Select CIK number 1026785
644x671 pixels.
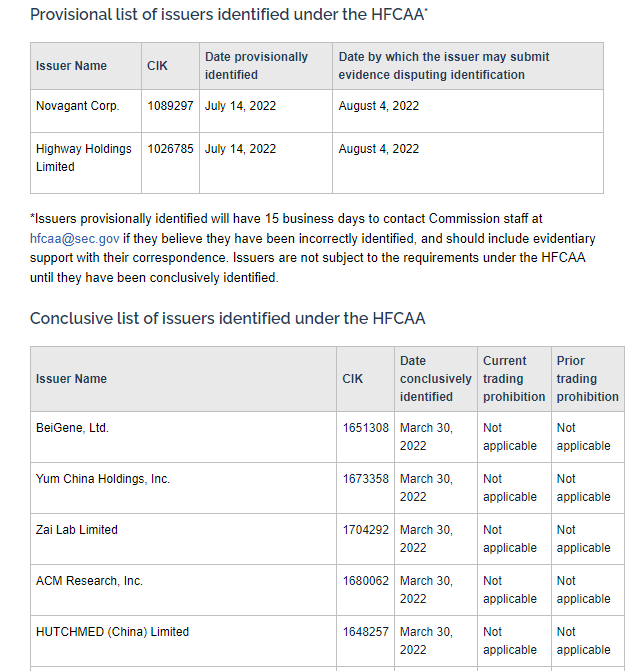tap(170, 149)
